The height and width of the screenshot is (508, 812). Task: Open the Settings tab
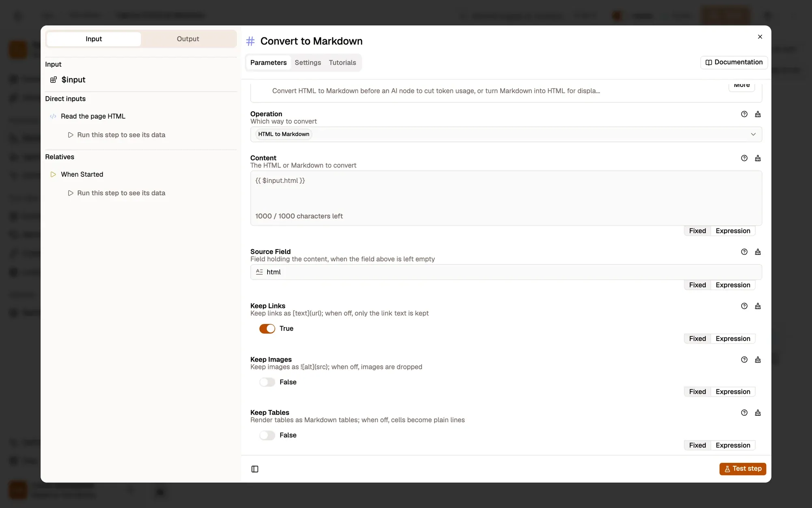pos(308,63)
